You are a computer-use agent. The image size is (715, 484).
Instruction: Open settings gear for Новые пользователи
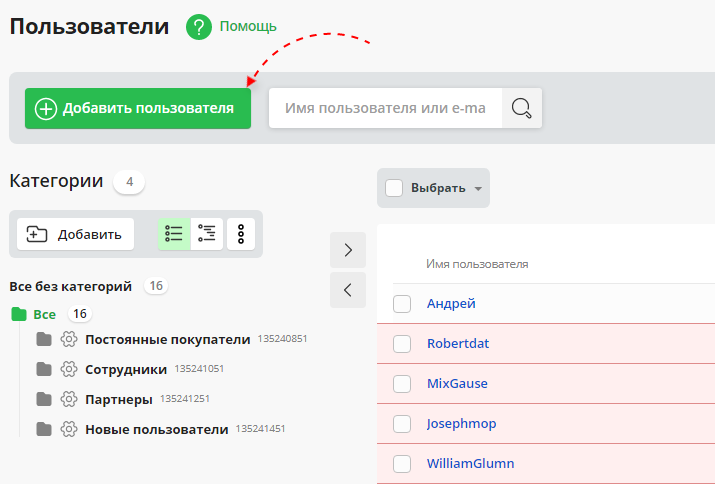[x=69, y=429]
